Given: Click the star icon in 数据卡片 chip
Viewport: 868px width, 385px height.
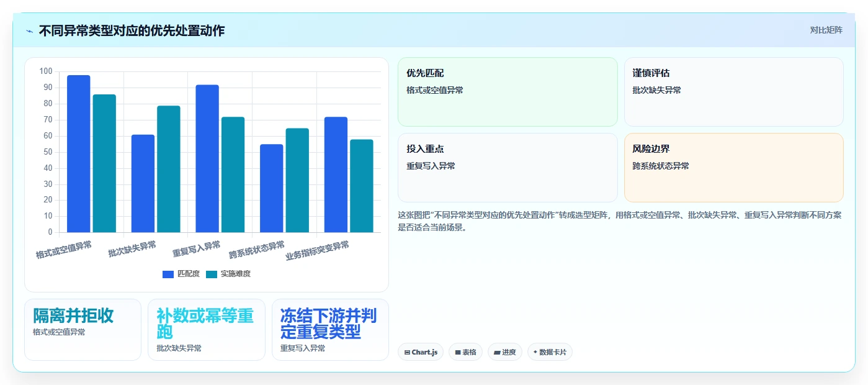Looking at the screenshot, I should 535,352.
